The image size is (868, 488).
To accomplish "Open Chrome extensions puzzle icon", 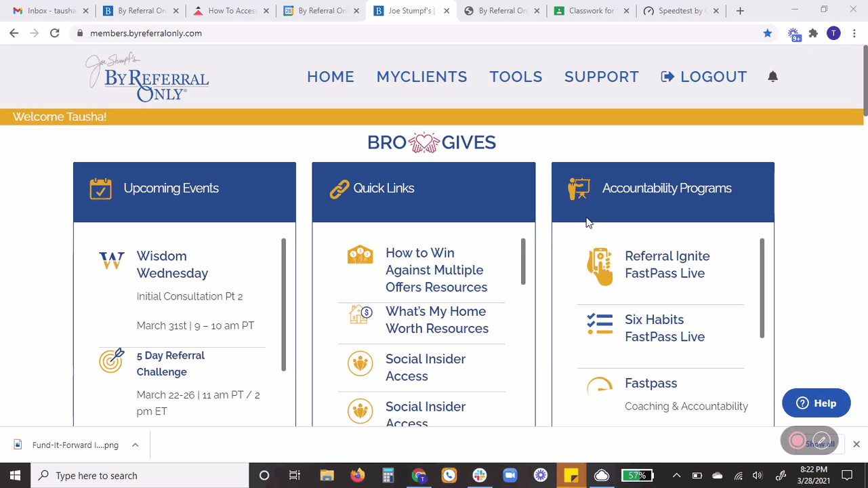I will [x=814, y=33].
